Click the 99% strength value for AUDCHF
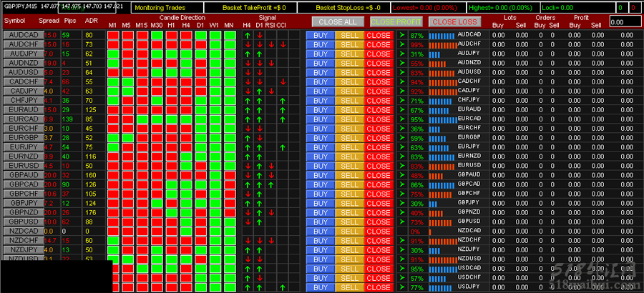The height and width of the screenshot is (293, 644). (417, 45)
